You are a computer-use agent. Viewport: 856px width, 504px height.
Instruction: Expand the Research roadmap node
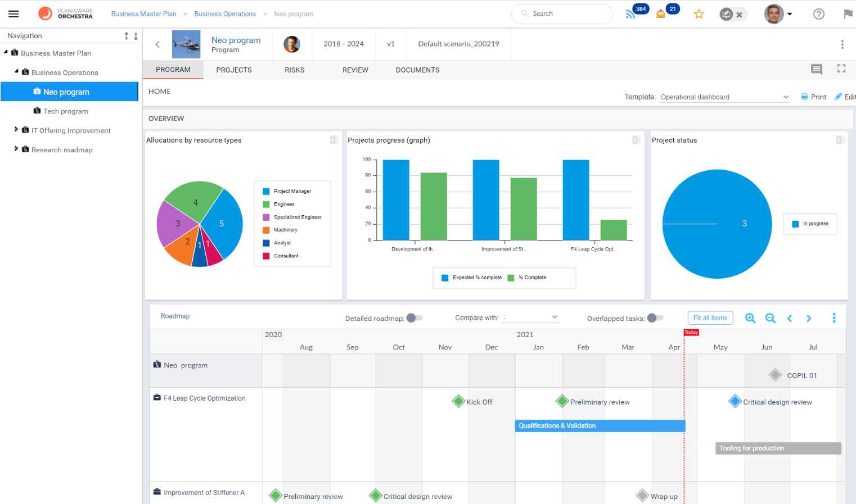pyautogui.click(x=16, y=149)
